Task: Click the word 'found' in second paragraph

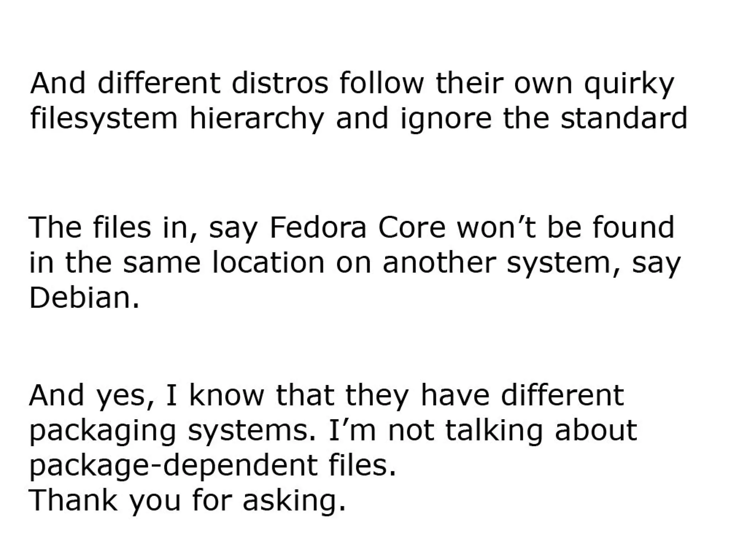Action: pos(634,226)
